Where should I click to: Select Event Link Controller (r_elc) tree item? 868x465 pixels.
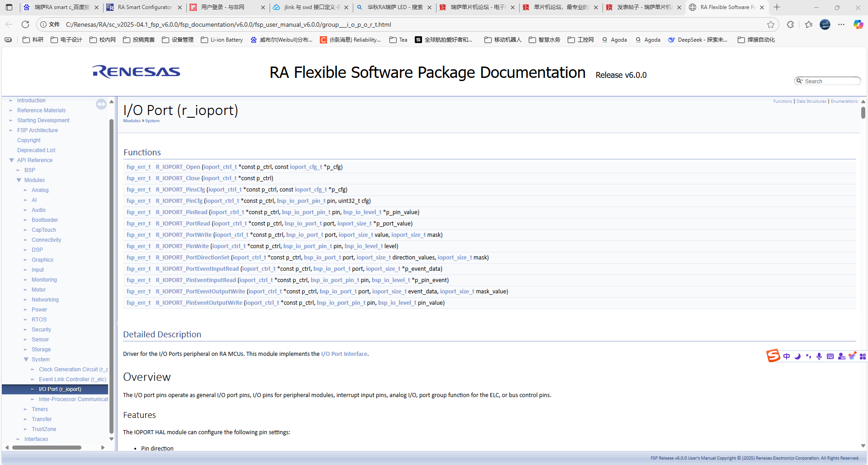click(x=72, y=379)
